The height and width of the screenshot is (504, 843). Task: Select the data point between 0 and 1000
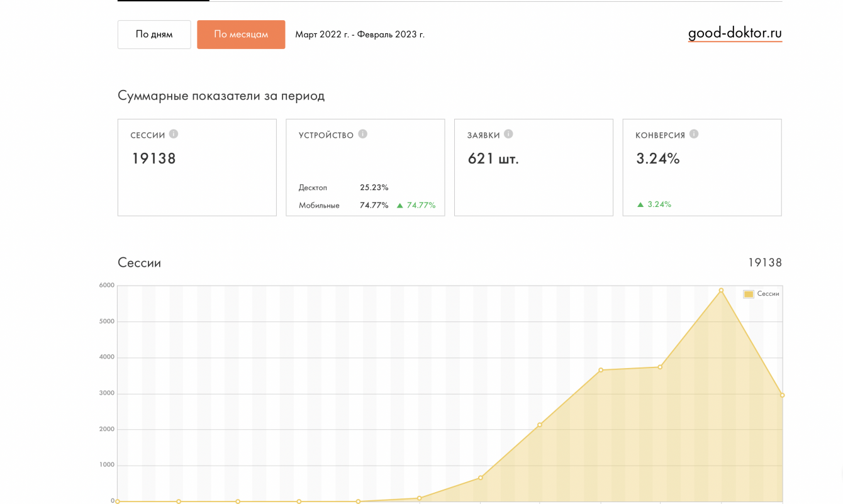[x=480, y=478]
